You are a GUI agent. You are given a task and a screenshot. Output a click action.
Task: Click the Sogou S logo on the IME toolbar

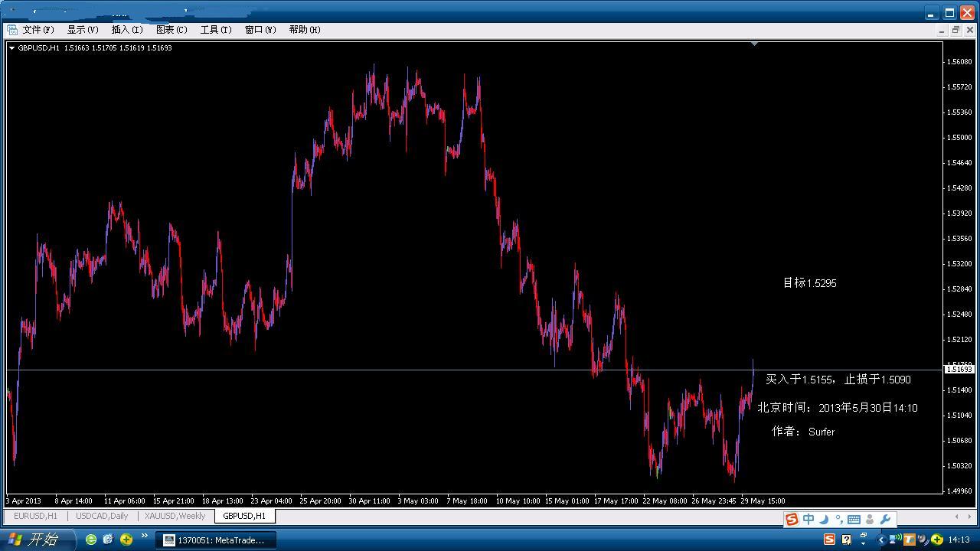(792, 520)
